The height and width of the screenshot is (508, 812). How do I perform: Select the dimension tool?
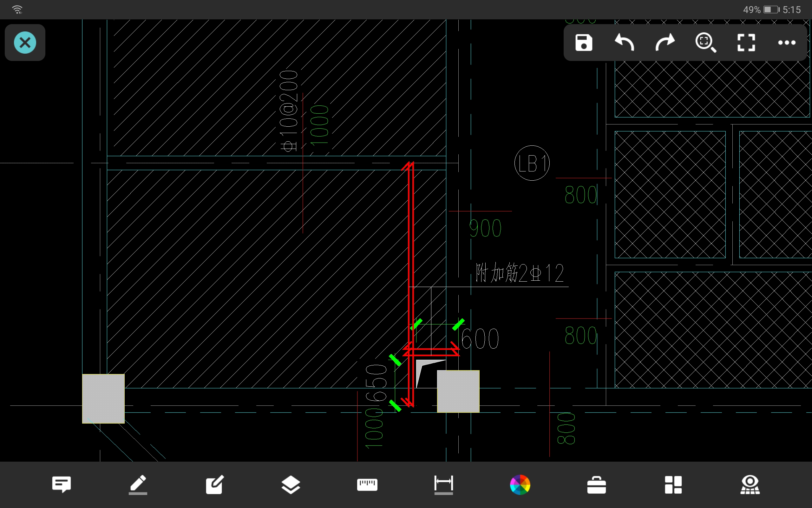[443, 485]
